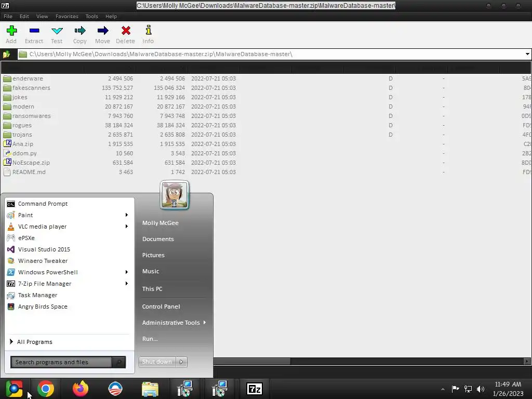Click Run... in Start menu

(x=150, y=339)
